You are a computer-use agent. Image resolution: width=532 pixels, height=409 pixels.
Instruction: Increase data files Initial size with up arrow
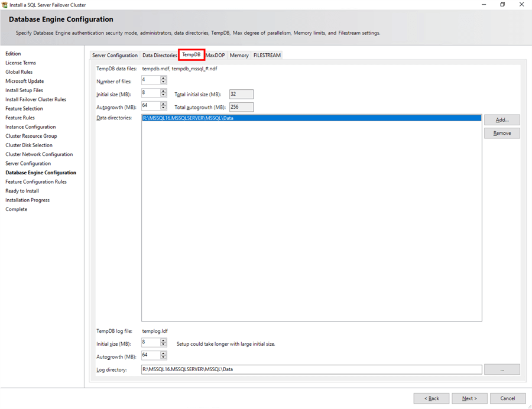164,91
